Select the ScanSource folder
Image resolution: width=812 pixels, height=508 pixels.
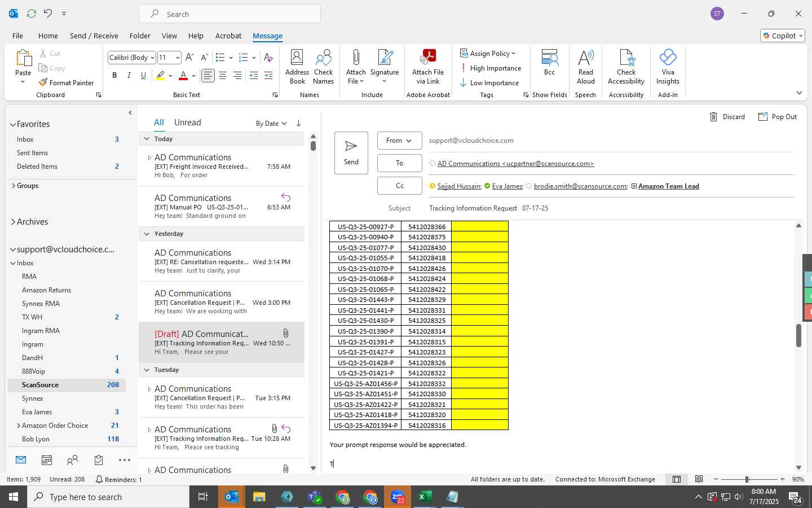67,385
